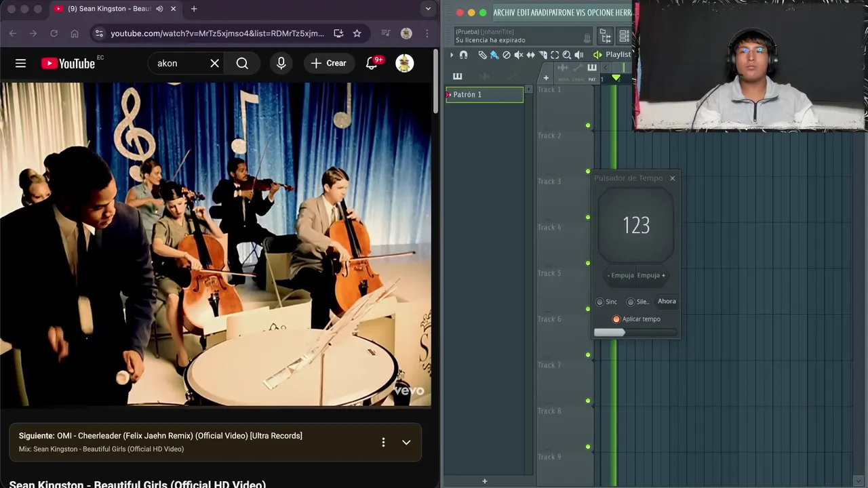Select the Mute tool in the playlist toolbar

519,55
